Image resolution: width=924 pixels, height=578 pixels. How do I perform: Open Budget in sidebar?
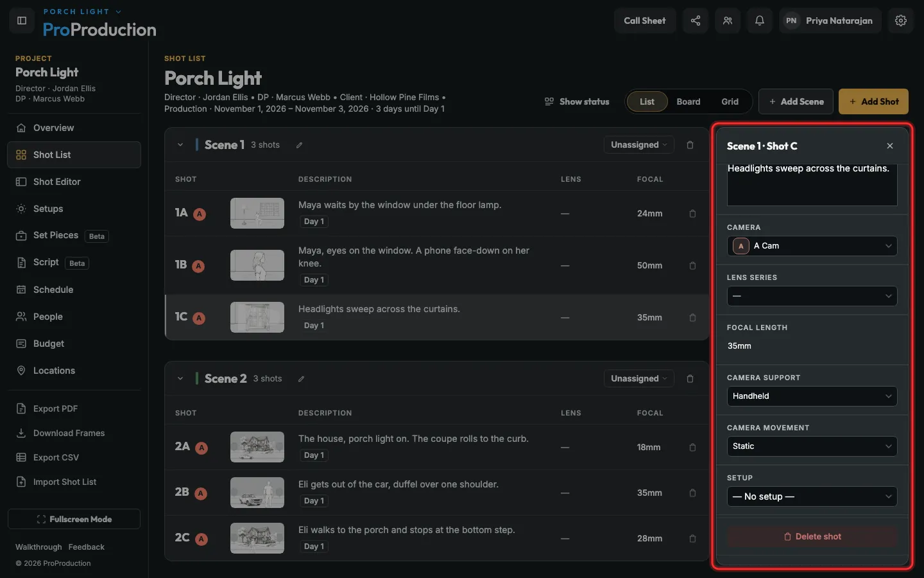pyautogui.click(x=74, y=344)
